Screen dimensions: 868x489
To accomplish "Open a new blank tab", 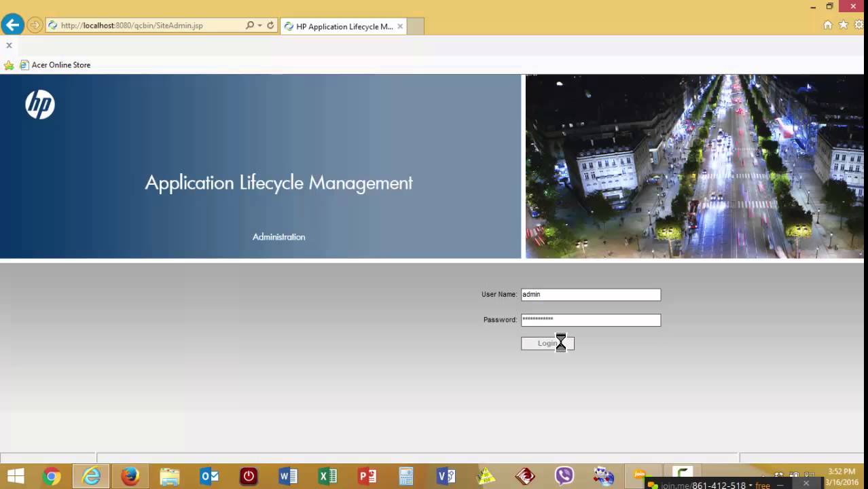I will coord(416,26).
